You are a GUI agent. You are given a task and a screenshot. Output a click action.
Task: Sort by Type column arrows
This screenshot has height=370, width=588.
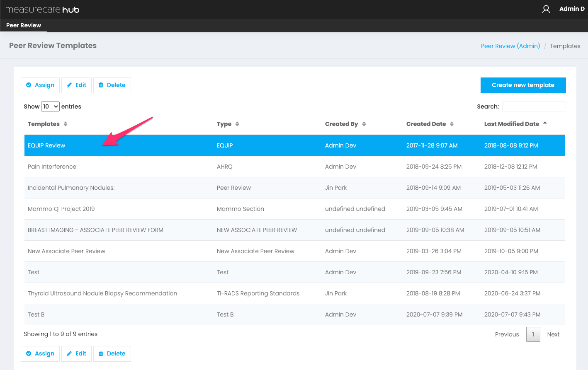point(237,124)
